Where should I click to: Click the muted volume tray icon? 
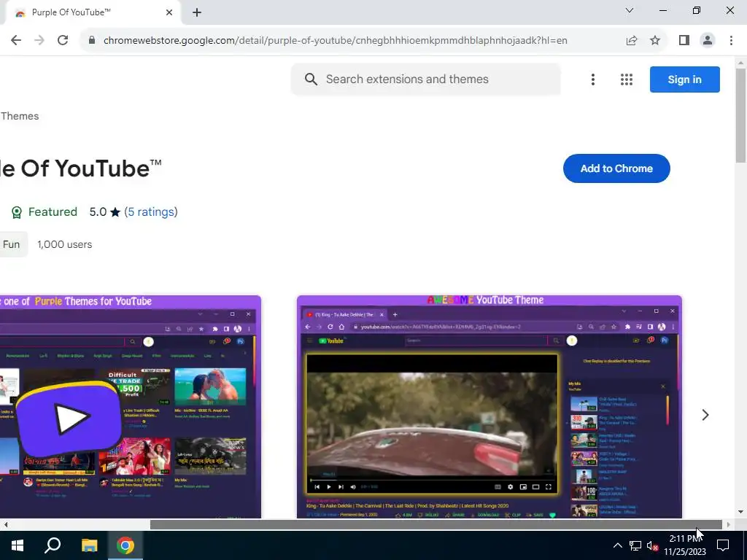(x=652, y=545)
